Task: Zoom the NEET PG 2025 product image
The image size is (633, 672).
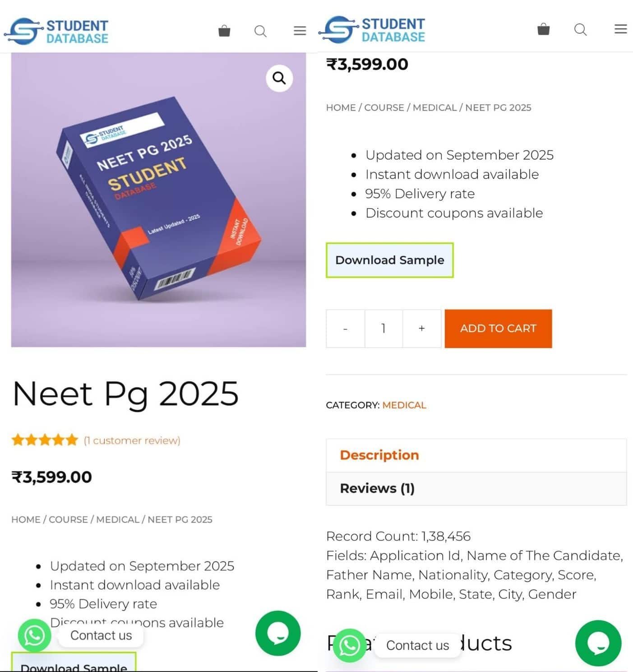Action: coord(279,78)
